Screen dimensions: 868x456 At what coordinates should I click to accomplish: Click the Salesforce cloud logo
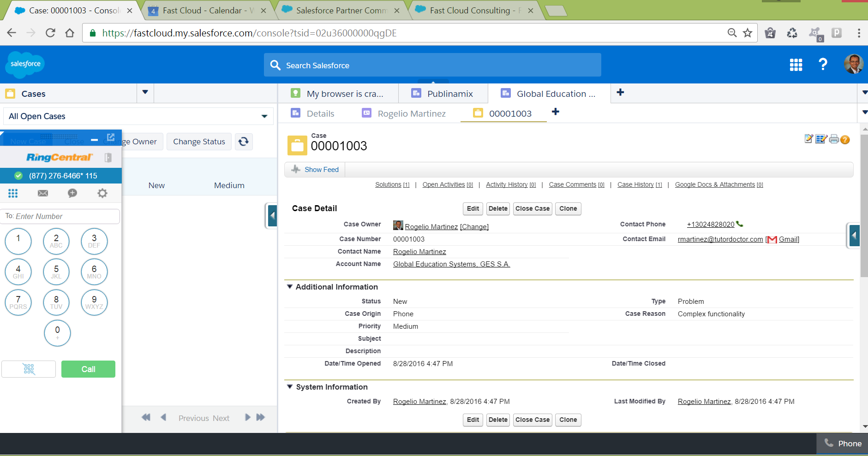[25, 65]
